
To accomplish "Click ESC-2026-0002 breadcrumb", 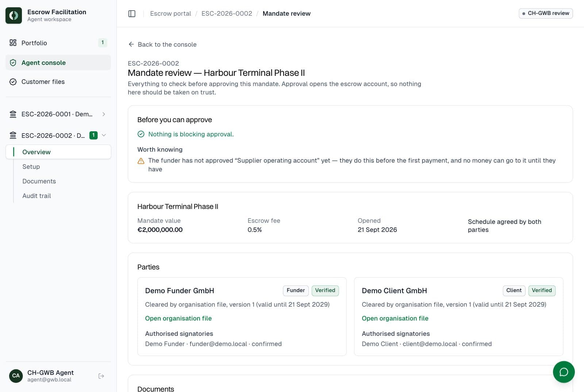I will 227,13.
